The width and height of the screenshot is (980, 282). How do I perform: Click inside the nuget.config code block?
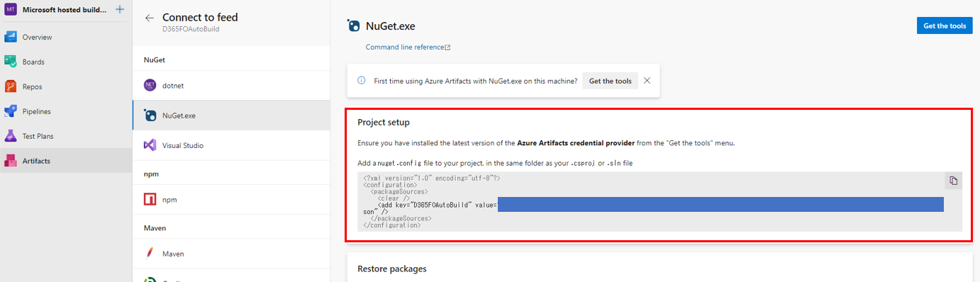pyautogui.click(x=659, y=201)
